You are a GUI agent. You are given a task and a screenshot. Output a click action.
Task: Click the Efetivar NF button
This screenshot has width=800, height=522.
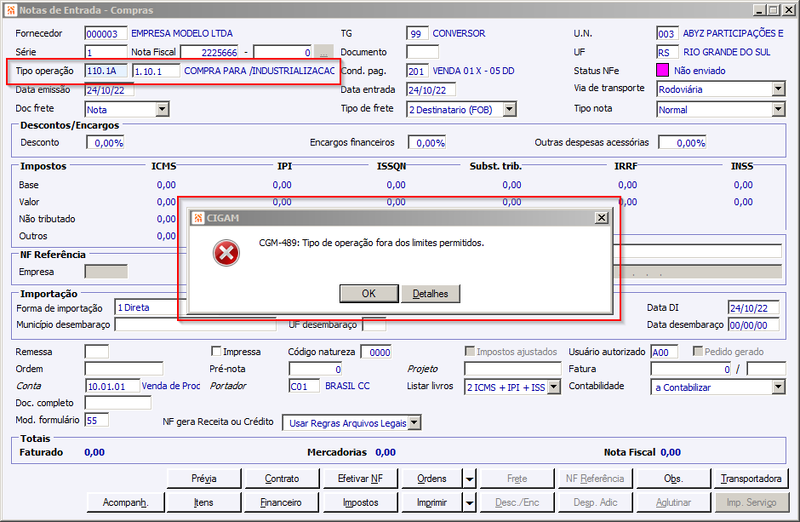pos(361,479)
